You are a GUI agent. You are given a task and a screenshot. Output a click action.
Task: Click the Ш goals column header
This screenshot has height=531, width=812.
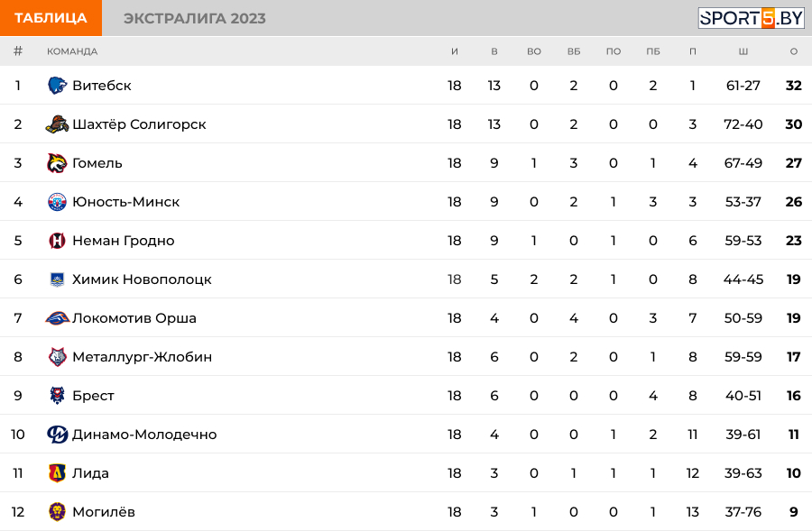click(743, 51)
